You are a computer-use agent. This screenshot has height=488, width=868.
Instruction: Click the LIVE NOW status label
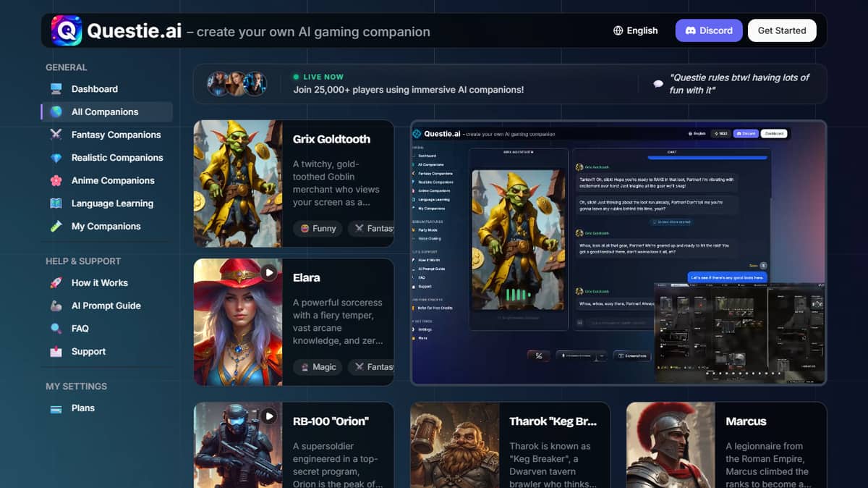click(x=323, y=77)
